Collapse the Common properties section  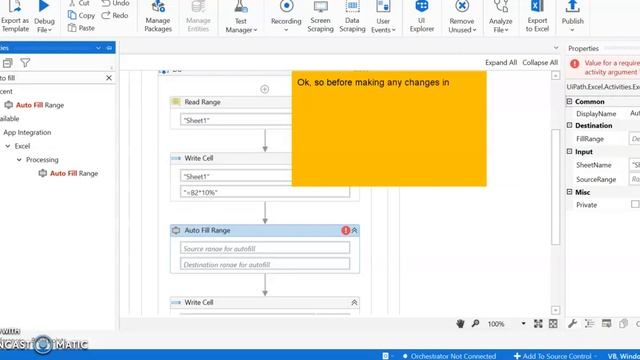tap(570, 101)
